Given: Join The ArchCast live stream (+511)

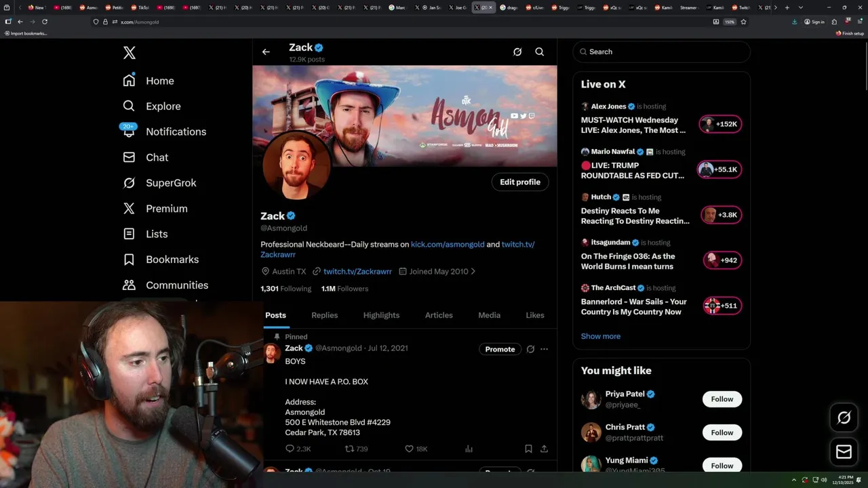Looking at the screenshot, I should (x=722, y=306).
